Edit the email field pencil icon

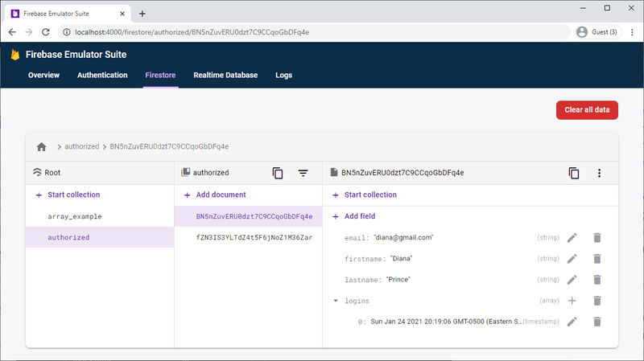[x=572, y=237]
